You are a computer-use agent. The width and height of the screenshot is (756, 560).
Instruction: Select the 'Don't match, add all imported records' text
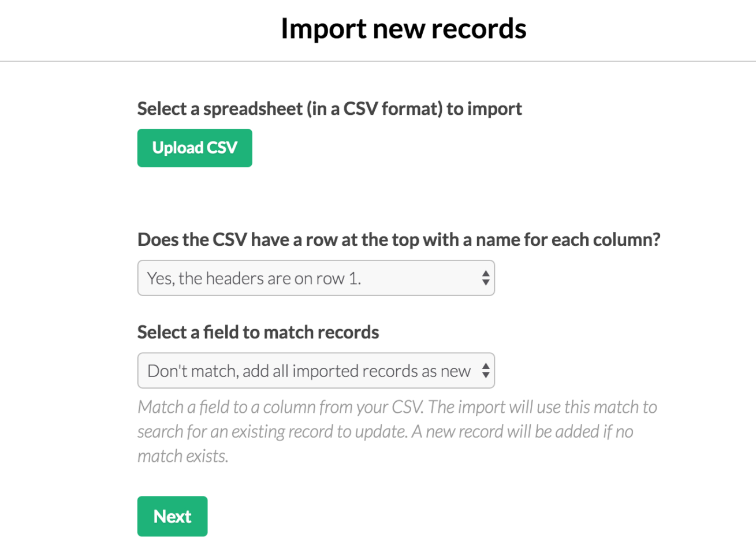[309, 371]
